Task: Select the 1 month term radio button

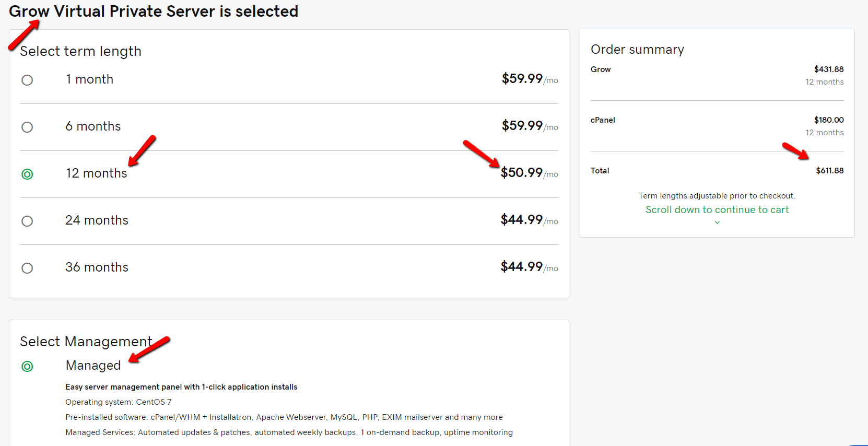Action: click(x=27, y=80)
